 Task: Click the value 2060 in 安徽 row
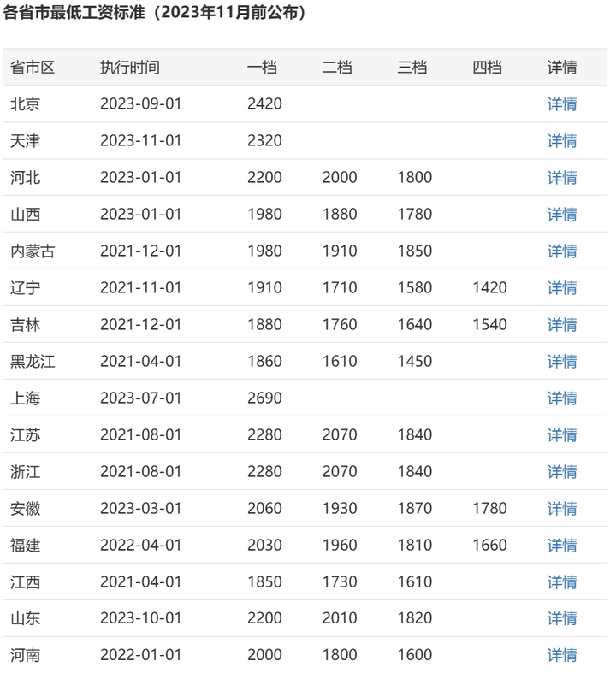pyautogui.click(x=264, y=508)
